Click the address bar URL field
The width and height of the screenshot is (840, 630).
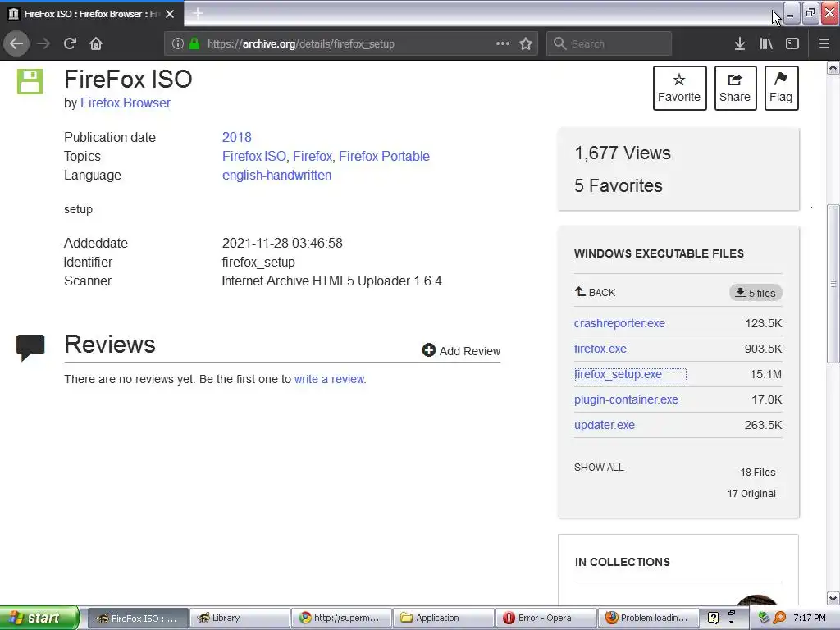(x=349, y=44)
